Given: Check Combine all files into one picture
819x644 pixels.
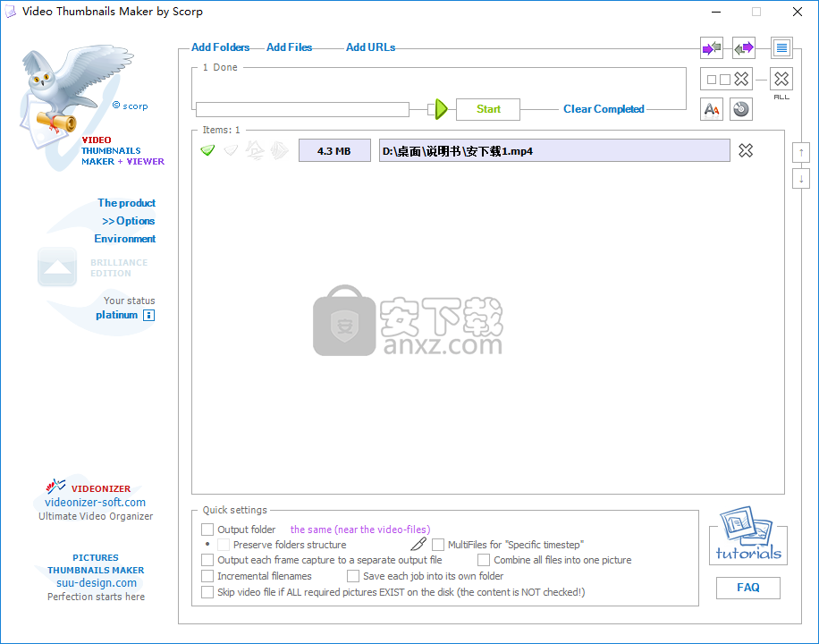Looking at the screenshot, I should click(x=484, y=560).
